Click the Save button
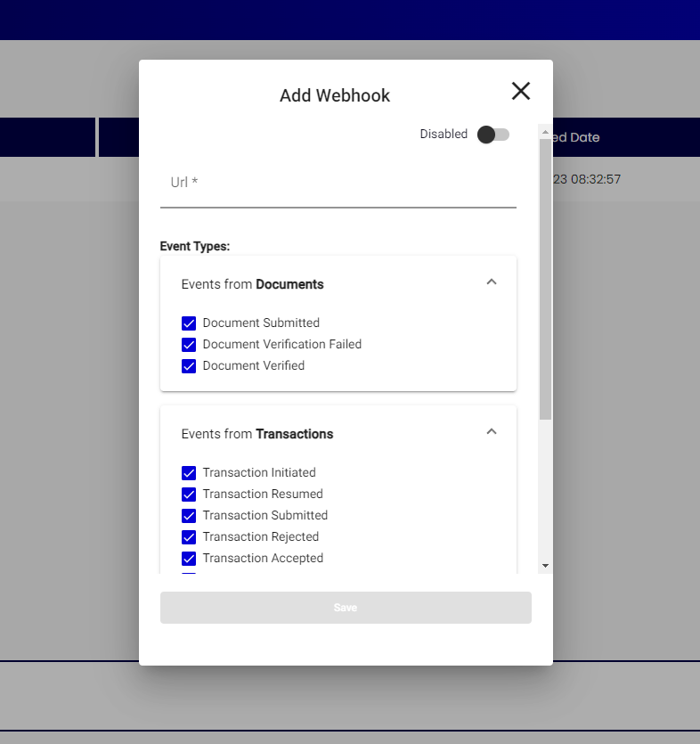Screen dimensions: 700x744 346,608
